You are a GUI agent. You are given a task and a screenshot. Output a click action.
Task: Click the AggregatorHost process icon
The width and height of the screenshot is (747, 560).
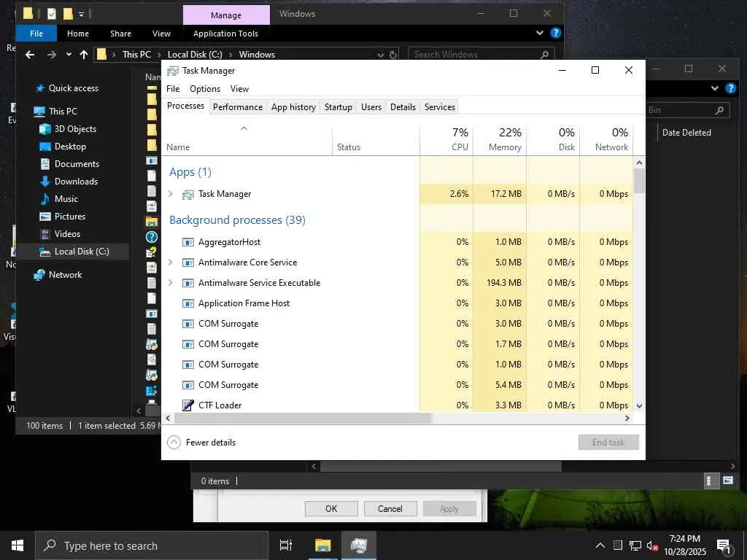pos(188,242)
